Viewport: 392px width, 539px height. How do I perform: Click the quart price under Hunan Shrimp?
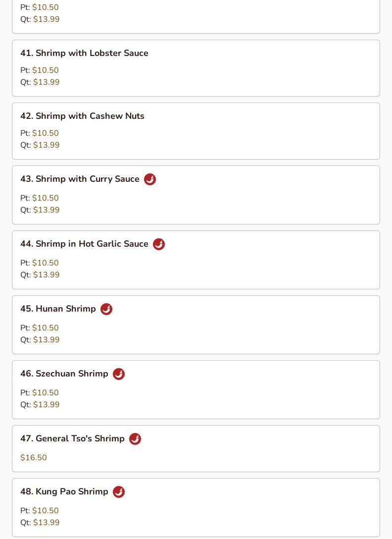[46, 340]
